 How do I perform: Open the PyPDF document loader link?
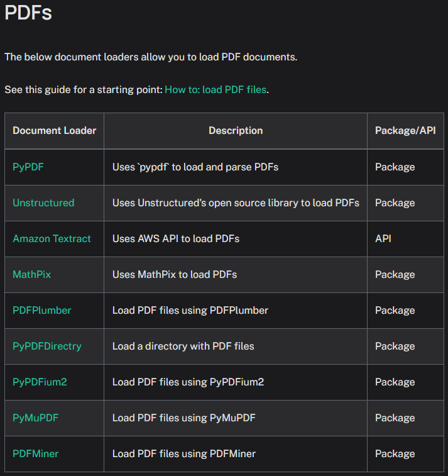coord(28,167)
